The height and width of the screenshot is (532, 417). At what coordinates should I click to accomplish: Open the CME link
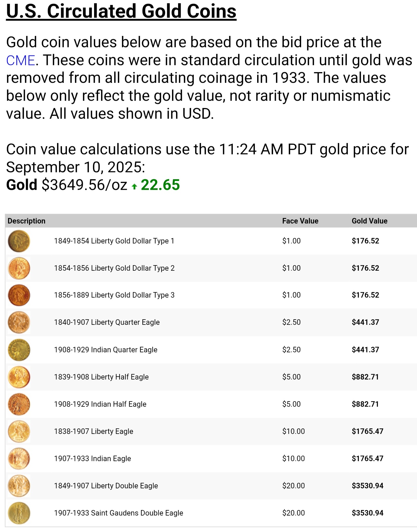(21, 60)
